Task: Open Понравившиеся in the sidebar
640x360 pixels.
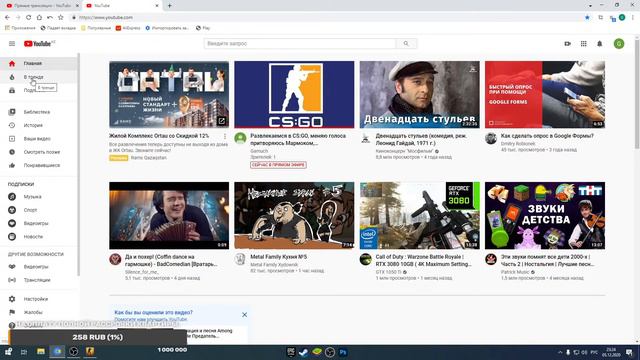Action: point(39,165)
